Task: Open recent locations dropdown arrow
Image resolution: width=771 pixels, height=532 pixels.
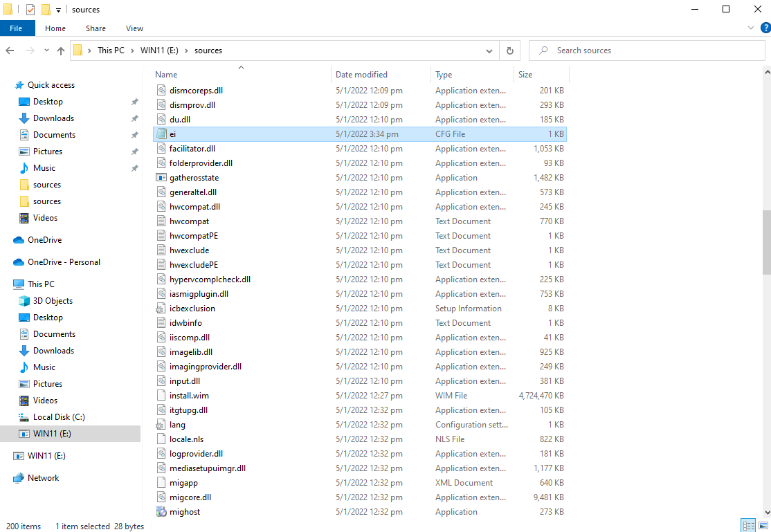Action: point(46,51)
